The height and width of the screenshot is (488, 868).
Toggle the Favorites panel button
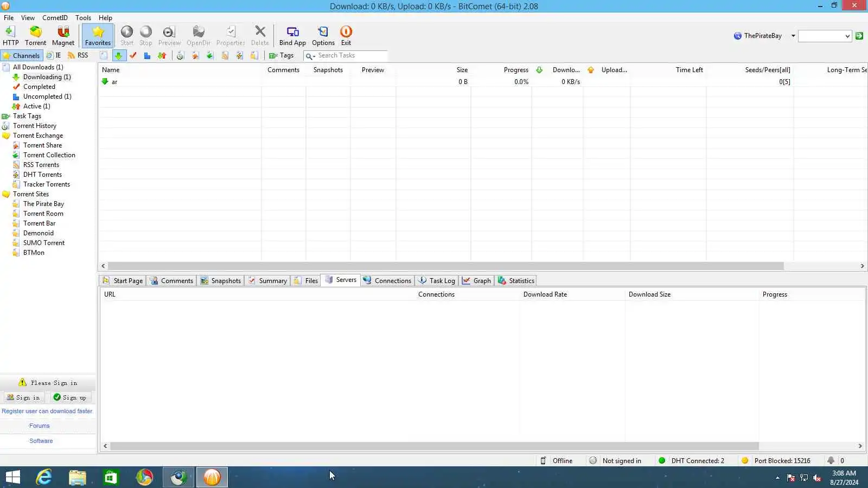pos(98,36)
